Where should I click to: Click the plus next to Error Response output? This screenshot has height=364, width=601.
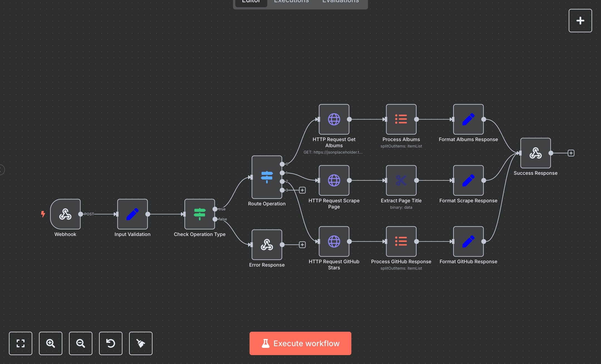[x=302, y=245]
